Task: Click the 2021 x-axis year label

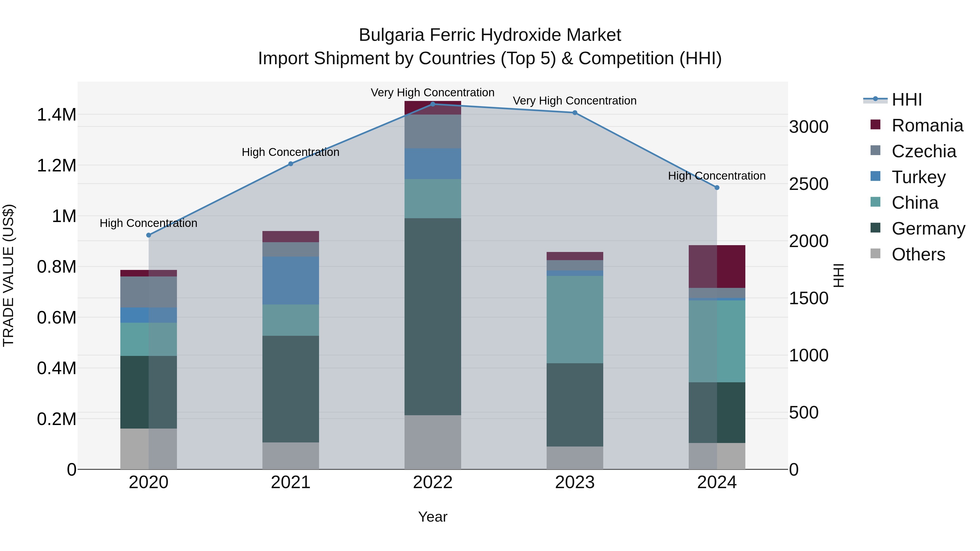Action: coord(291,482)
